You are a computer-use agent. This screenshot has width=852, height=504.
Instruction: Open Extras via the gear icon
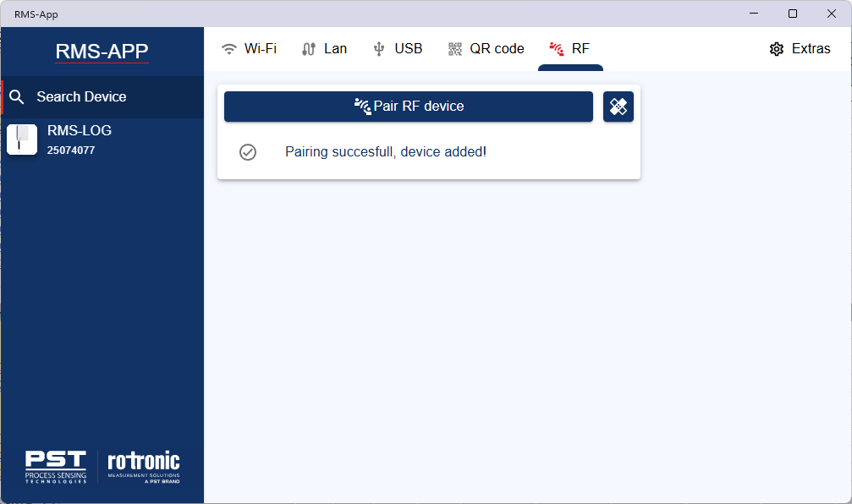pos(777,49)
